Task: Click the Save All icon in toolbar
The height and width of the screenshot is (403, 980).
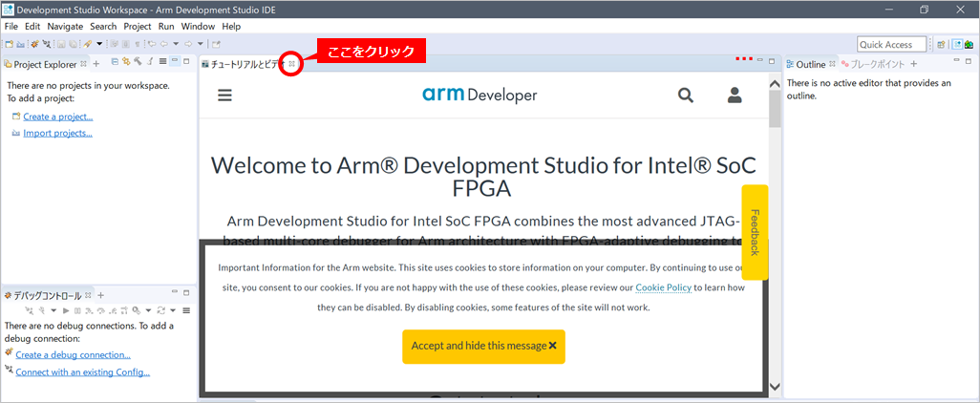Action: tap(74, 44)
